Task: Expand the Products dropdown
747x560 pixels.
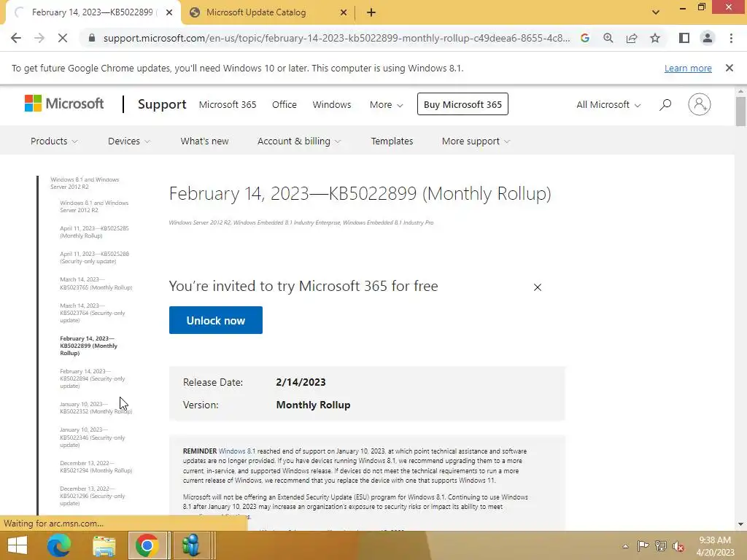Action: pyautogui.click(x=54, y=141)
